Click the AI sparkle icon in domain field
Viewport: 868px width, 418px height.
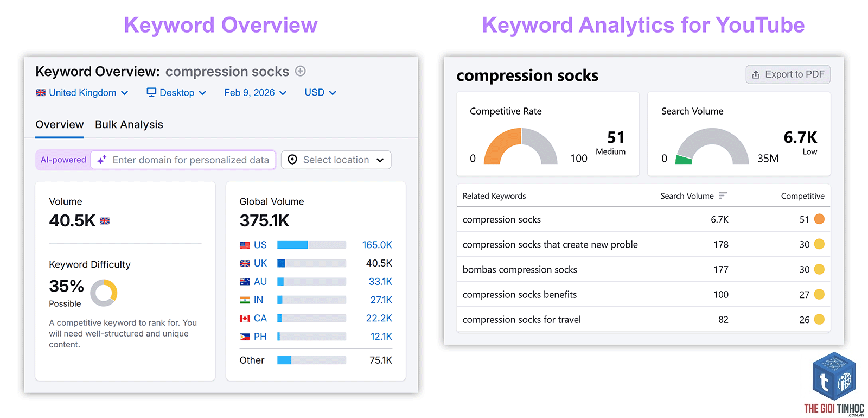pyautogui.click(x=101, y=160)
